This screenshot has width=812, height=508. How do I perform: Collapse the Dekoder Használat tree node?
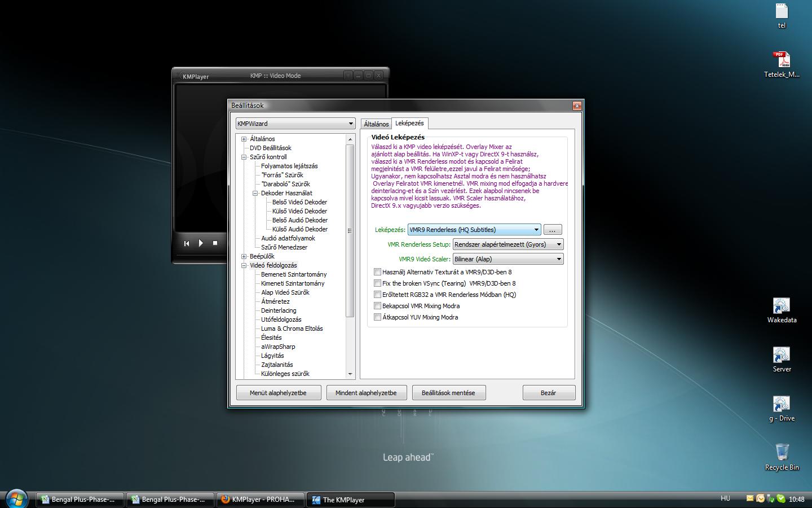255,193
